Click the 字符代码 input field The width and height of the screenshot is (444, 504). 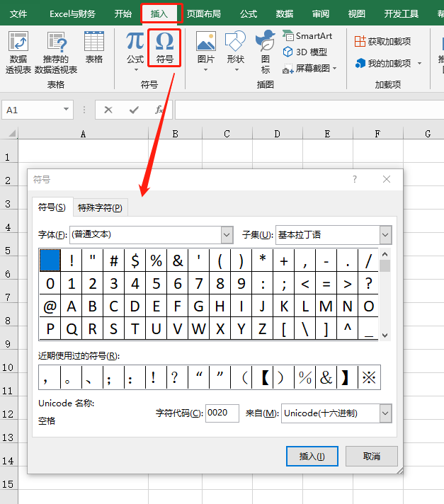(x=222, y=413)
